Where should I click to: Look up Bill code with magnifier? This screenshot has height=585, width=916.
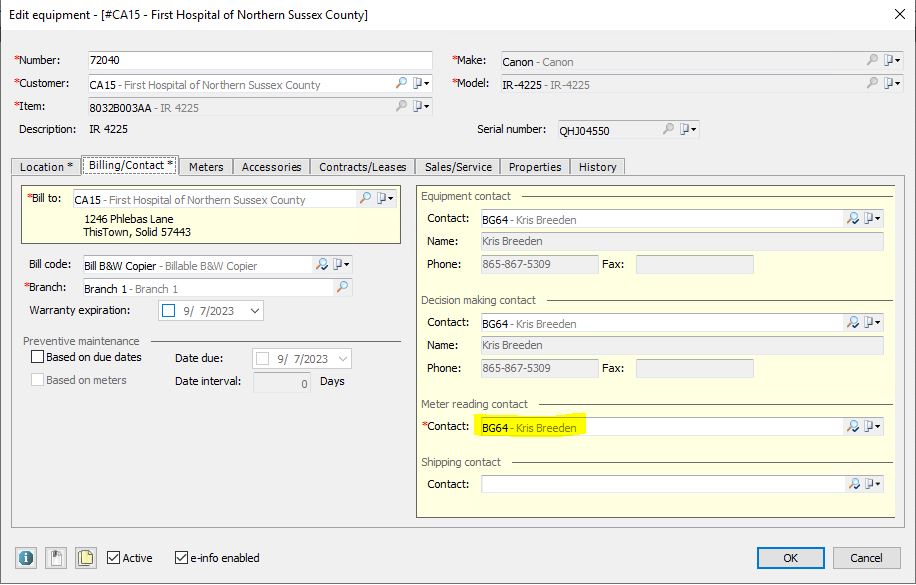[322, 264]
